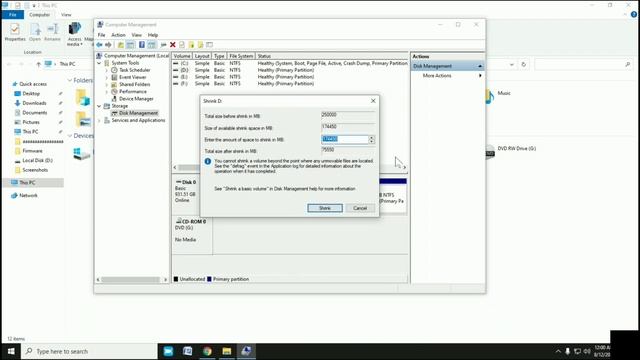
Task: Open the Windows Start button
Action: (x=11, y=351)
